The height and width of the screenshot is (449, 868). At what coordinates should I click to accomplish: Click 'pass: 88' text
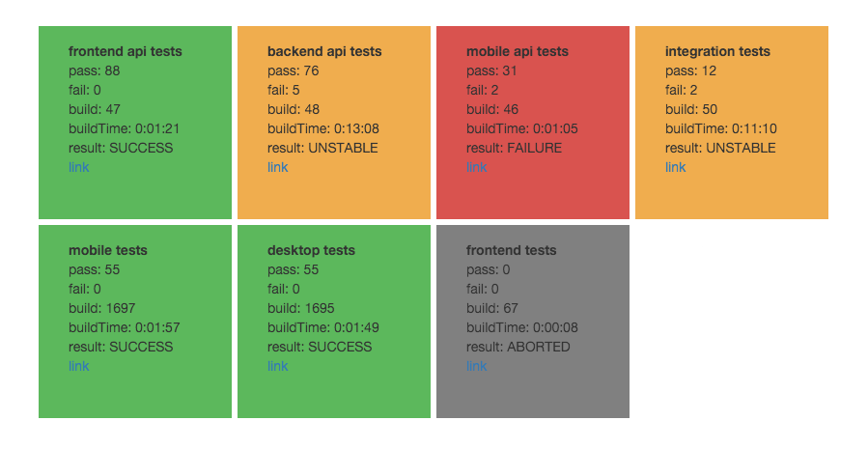click(x=94, y=70)
